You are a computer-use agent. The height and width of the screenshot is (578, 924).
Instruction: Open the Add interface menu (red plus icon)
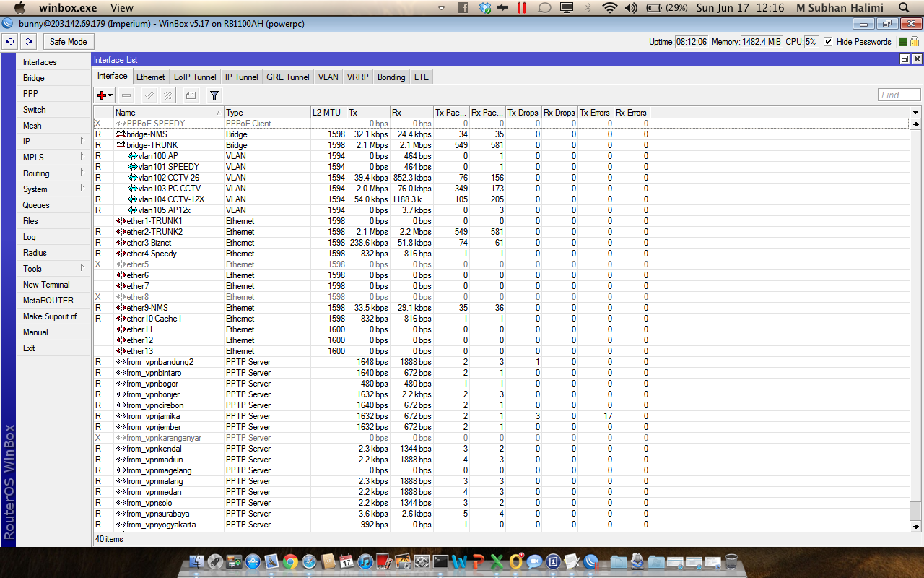coord(102,95)
